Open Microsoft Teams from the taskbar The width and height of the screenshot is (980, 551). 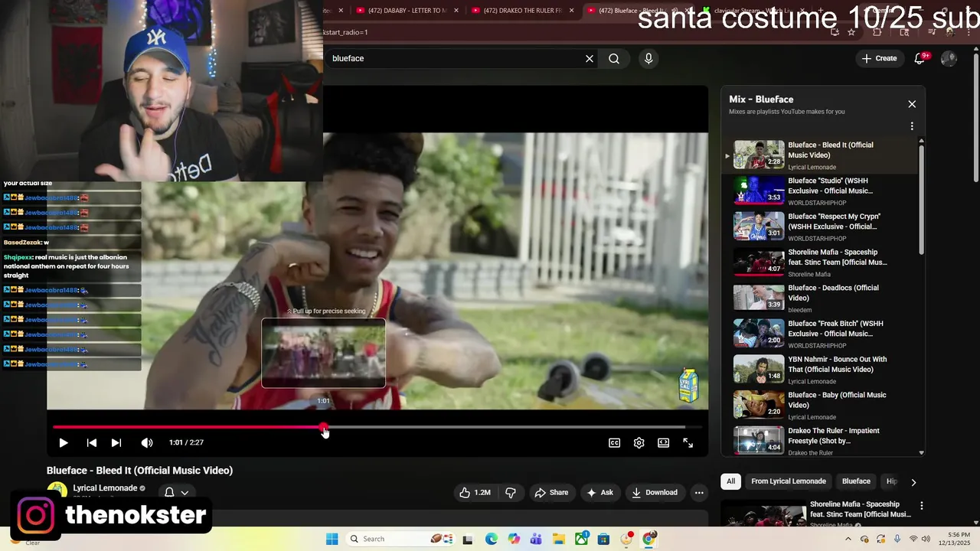coord(536,539)
